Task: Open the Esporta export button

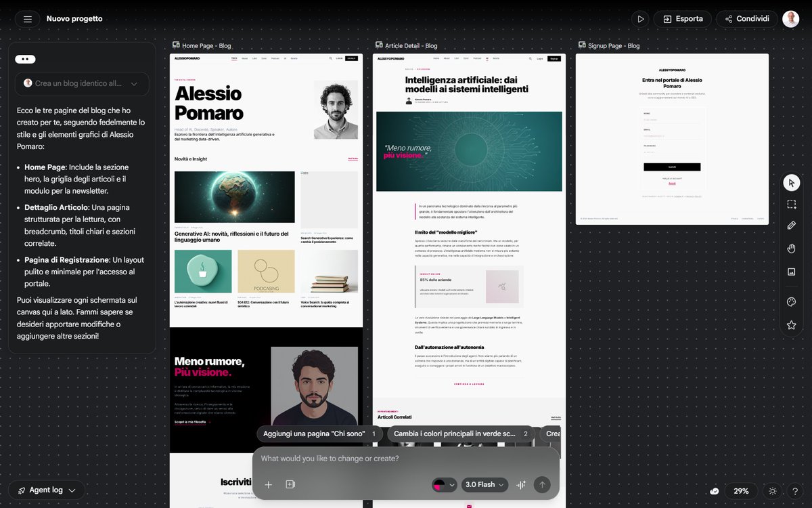Action: click(x=683, y=19)
